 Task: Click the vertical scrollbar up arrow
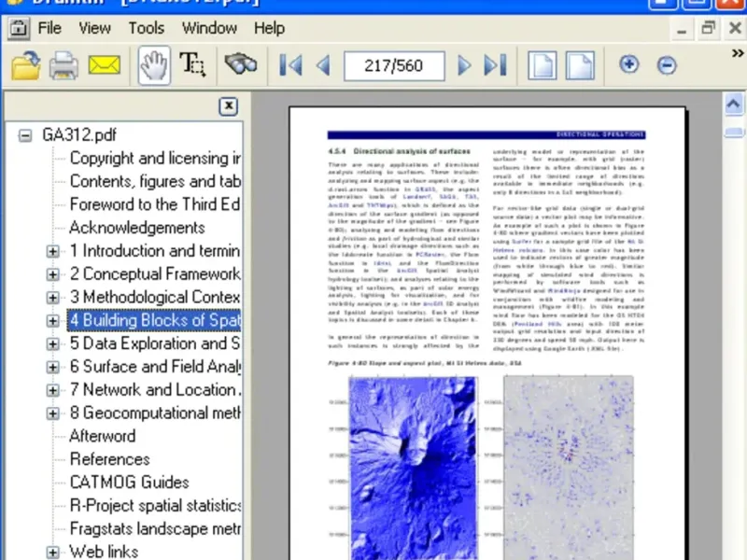[x=734, y=104]
